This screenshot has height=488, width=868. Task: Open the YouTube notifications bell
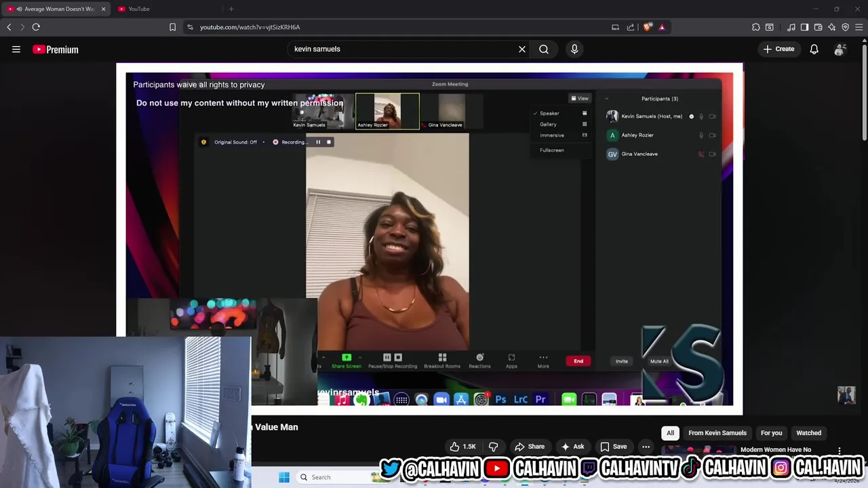coord(814,49)
